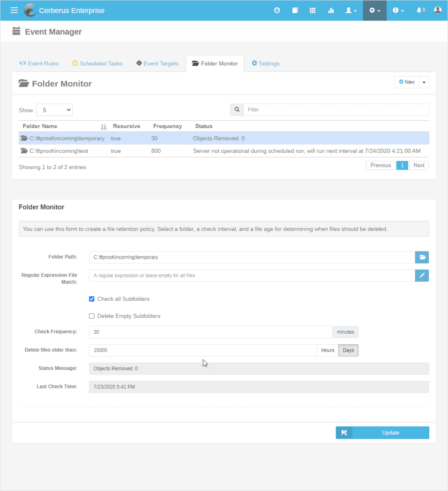Open the Show entries dropdown
This screenshot has width=448, height=491.
(x=54, y=109)
